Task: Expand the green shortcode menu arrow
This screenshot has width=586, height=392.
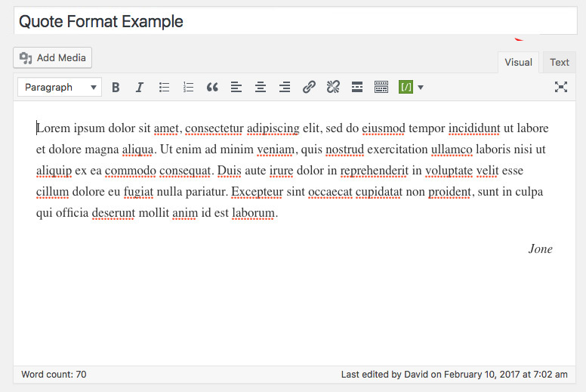Action: tap(421, 88)
